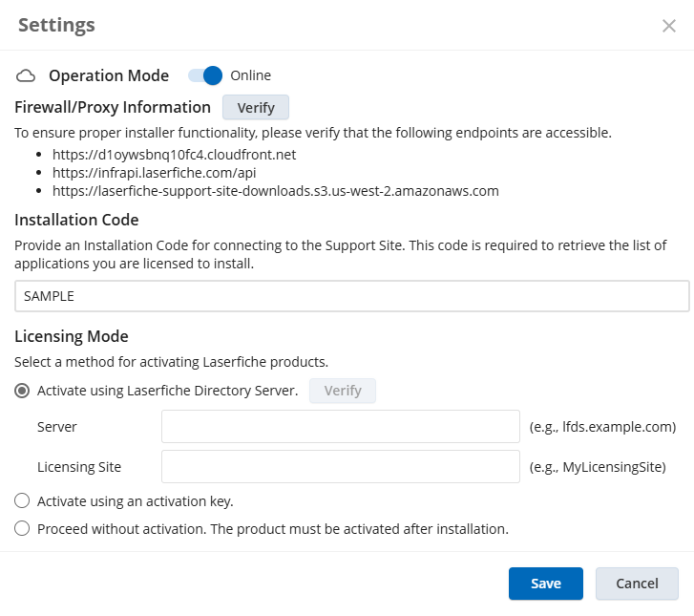This screenshot has width=694, height=616.
Task: Select Proceed without activation option
Action: (23, 528)
